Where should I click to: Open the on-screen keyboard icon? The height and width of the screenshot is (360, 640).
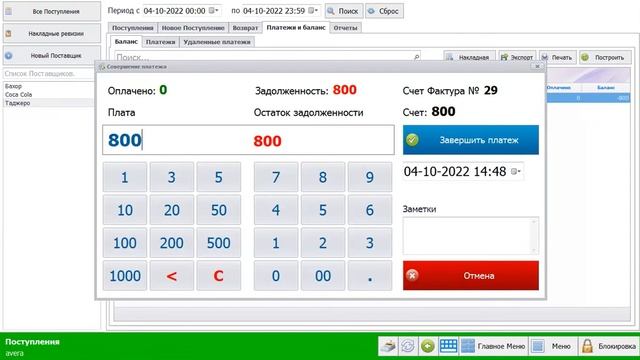pyautogui.click(x=448, y=347)
